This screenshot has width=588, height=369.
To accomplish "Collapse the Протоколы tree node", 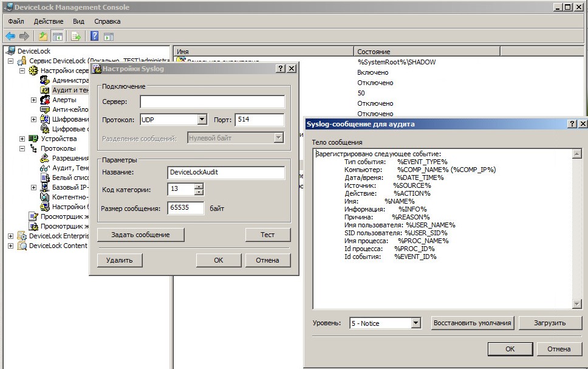I will 22,148.
